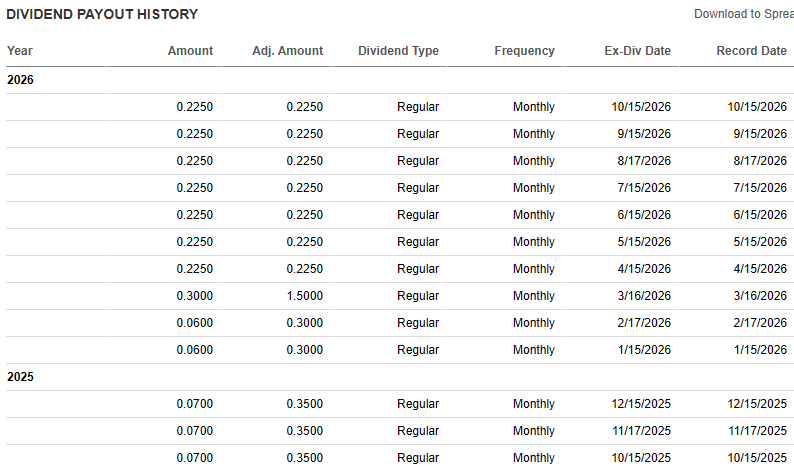Click the 0.0700 amount in the 12/15/2025 row
Screen dimensions: 794x468
pyautogui.click(x=195, y=404)
